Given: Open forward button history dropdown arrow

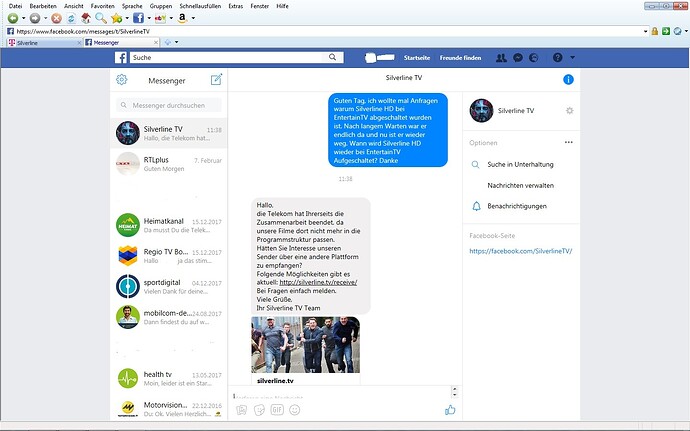Looking at the screenshot, I should (x=45, y=18).
